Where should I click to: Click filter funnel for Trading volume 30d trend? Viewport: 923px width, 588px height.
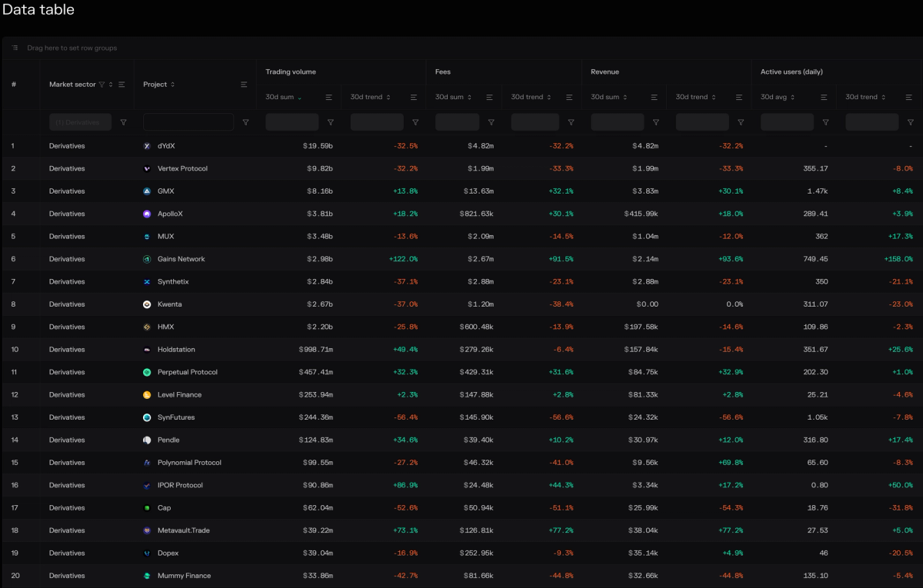click(415, 122)
